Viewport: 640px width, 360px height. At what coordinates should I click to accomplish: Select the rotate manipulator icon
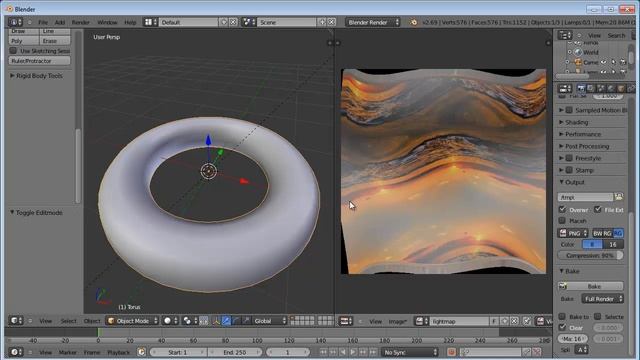(x=236, y=321)
